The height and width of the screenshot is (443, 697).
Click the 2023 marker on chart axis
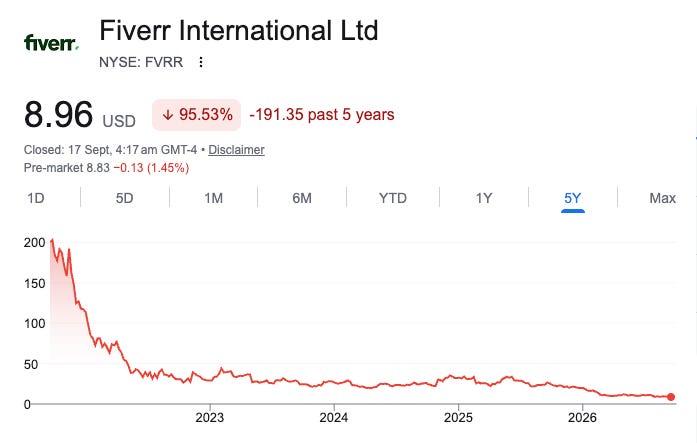tap(210, 418)
